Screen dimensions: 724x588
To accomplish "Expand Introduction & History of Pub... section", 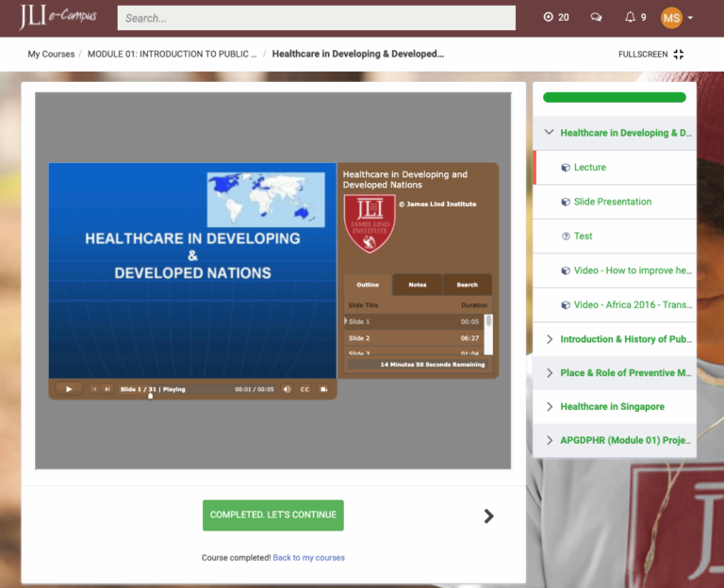I will point(615,339).
